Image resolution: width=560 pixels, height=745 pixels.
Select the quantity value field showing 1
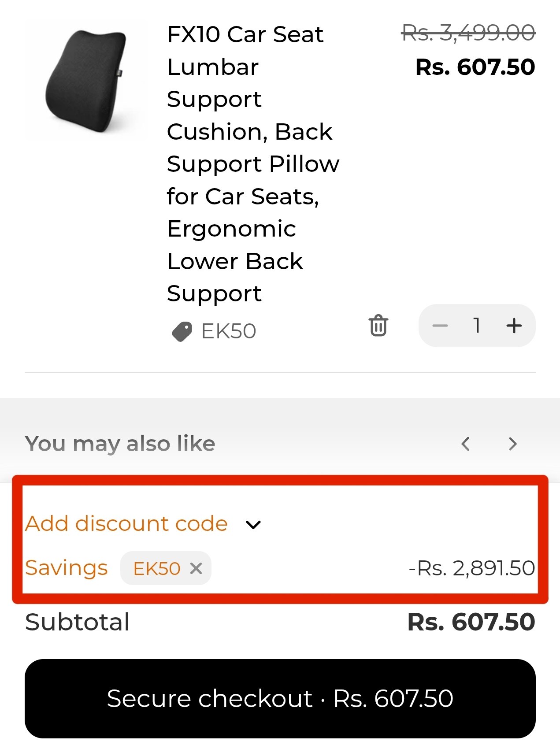(x=477, y=326)
